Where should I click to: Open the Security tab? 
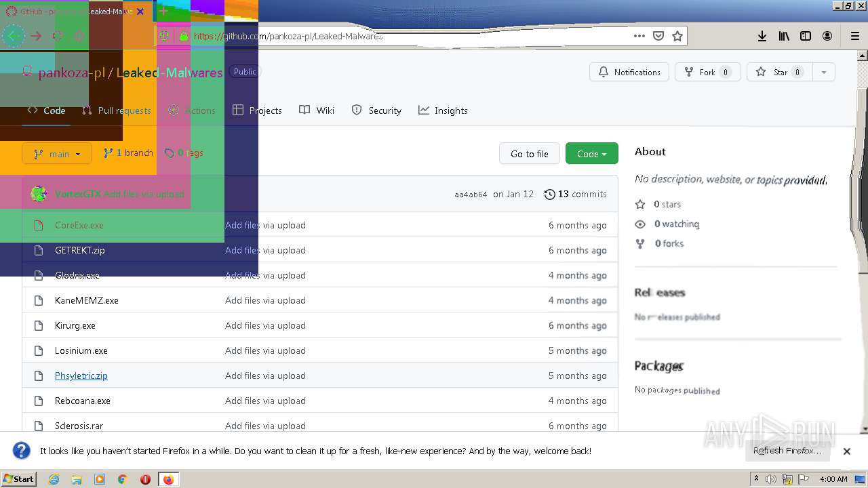pos(376,110)
